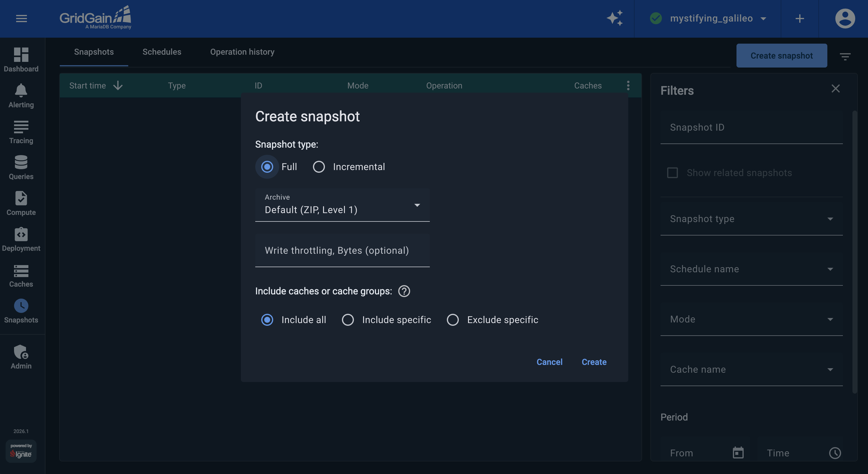Open the Snapshot type filter dropdown
The height and width of the screenshot is (474, 868).
click(x=751, y=219)
